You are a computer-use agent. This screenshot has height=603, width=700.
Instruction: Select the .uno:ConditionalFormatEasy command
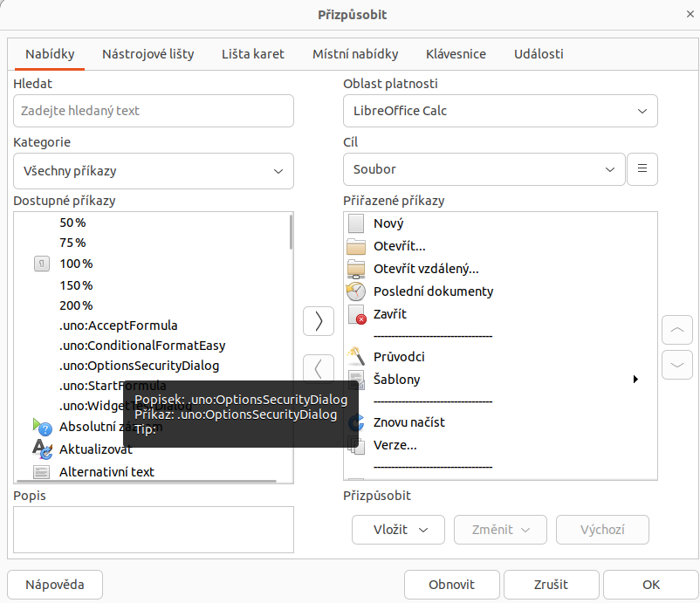pyautogui.click(x=142, y=346)
